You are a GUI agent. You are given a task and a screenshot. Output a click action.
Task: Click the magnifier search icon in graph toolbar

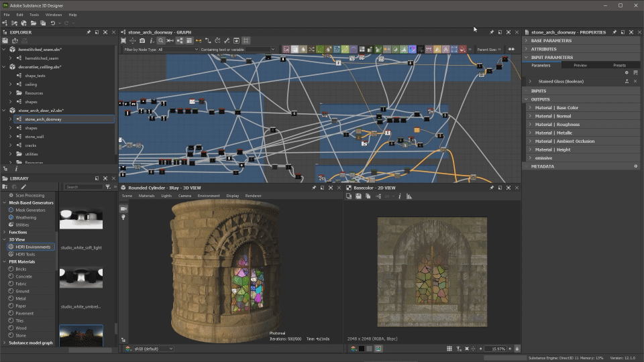(161, 41)
